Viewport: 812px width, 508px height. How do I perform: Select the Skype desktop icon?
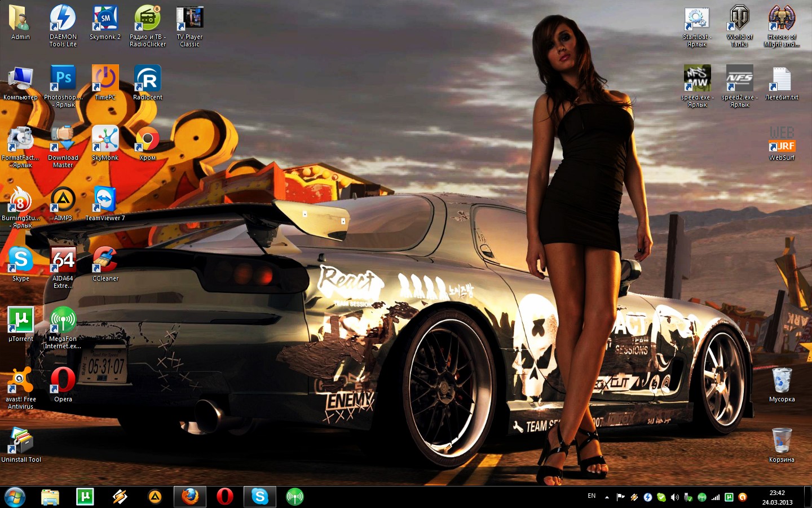click(x=20, y=265)
